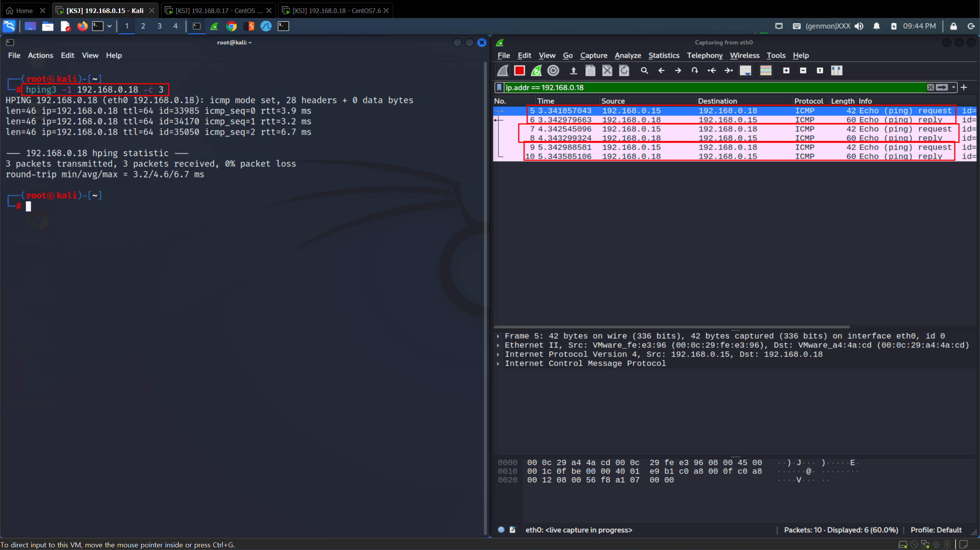This screenshot has height=550, width=980.
Task: Restart the current capture
Action: pos(536,71)
